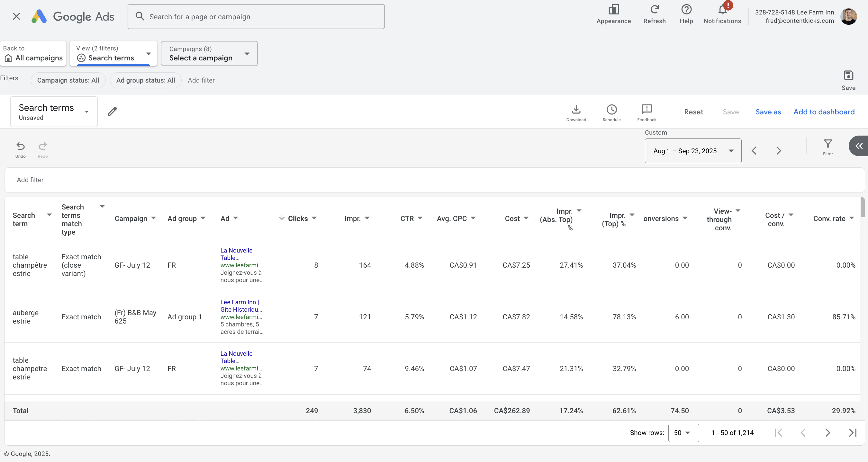Click the Feedback icon

click(646, 110)
